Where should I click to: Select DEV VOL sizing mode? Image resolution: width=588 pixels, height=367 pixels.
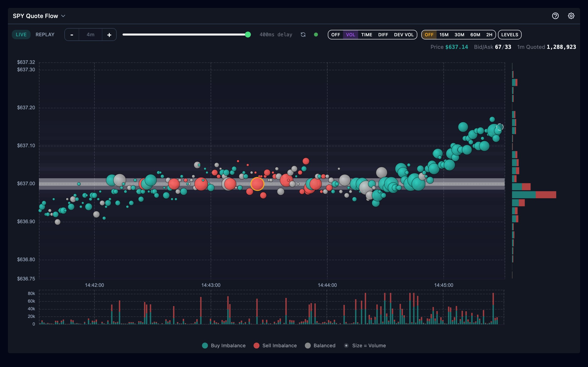coord(404,35)
